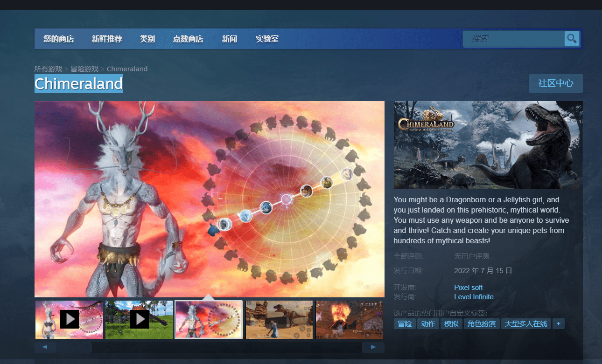The height and width of the screenshot is (364, 602).
Task: Click the search magnifier icon
Action: coord(572,39)
